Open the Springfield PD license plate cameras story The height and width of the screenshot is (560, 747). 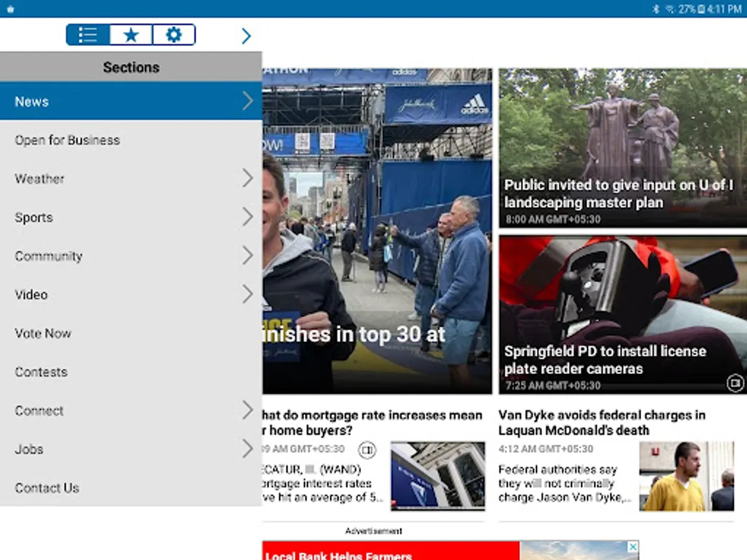(x=622, y=315)
